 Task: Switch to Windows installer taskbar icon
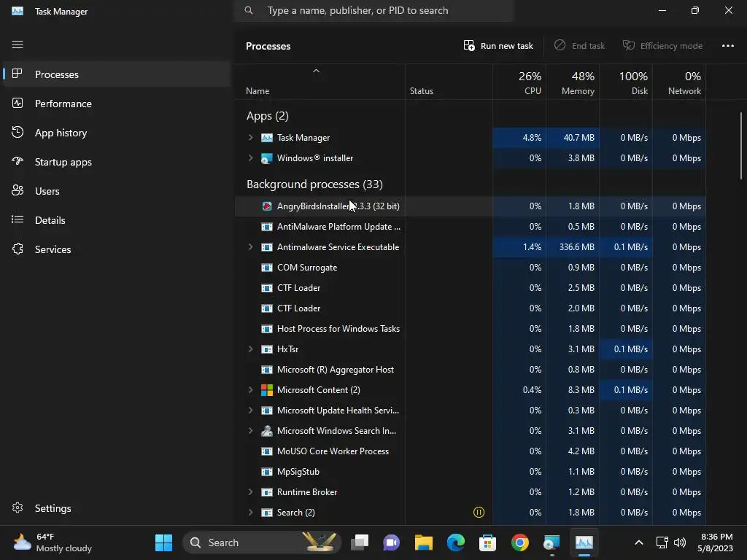[551, 542]
